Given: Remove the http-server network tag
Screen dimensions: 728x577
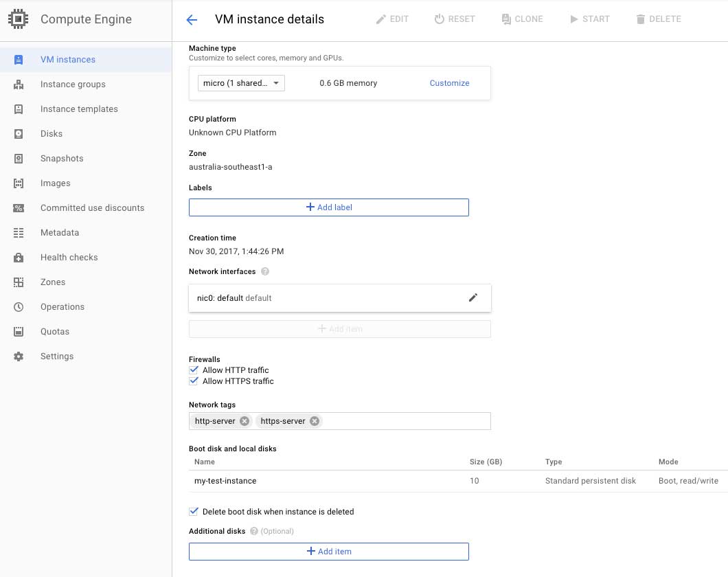Looking at the screenshot, I should click(x=244, y=421).
